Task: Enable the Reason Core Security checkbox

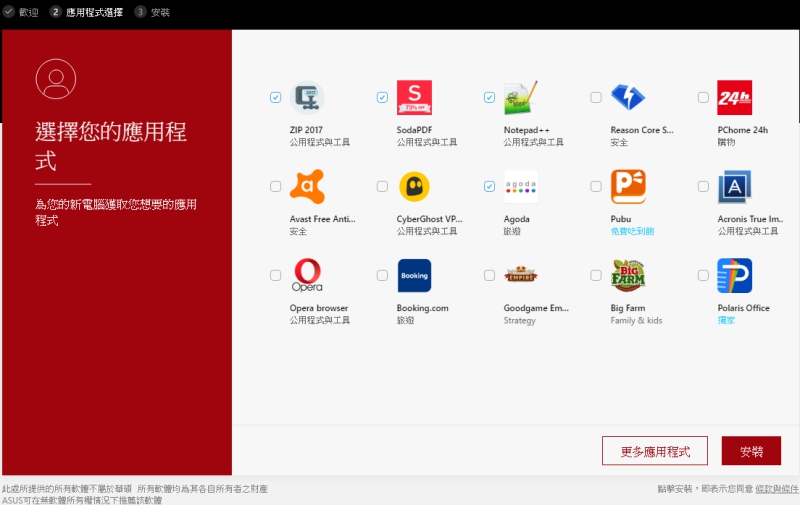Action: click(x=596, y=97)
